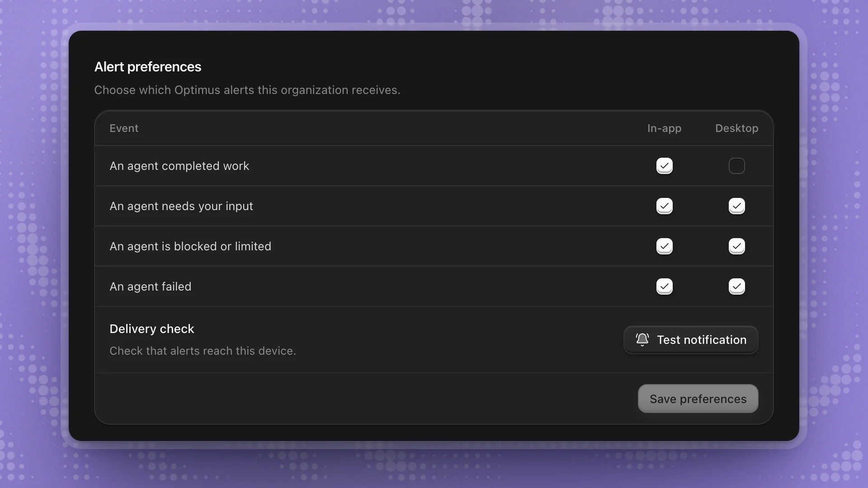Toggle Desktop for agent is blocked or limited
Image resolution: width=868 pixels, height=488 pixels.
tap(736, 246)
